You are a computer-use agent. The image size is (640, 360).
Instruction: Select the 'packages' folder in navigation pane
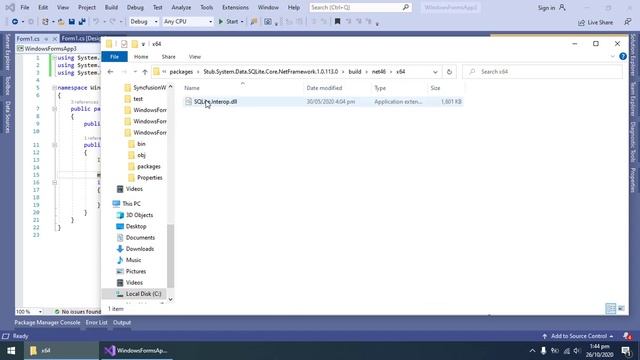pos(149,167)
